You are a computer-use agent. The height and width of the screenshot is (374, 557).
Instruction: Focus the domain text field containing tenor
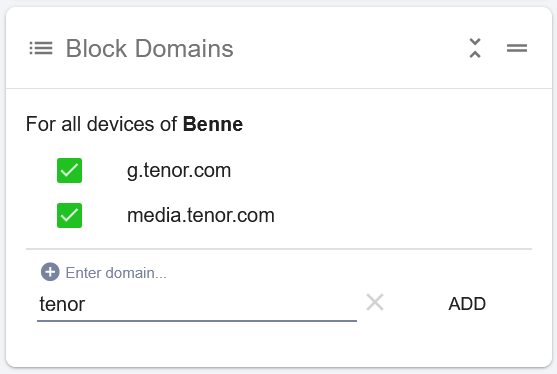point(197,304)
